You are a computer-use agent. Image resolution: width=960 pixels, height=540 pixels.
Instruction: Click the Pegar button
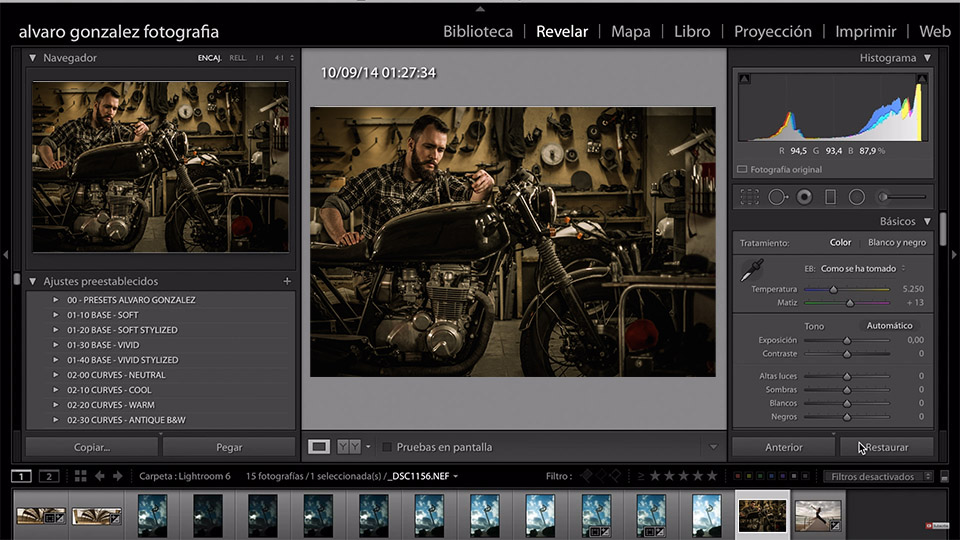[x=229, y=447]
